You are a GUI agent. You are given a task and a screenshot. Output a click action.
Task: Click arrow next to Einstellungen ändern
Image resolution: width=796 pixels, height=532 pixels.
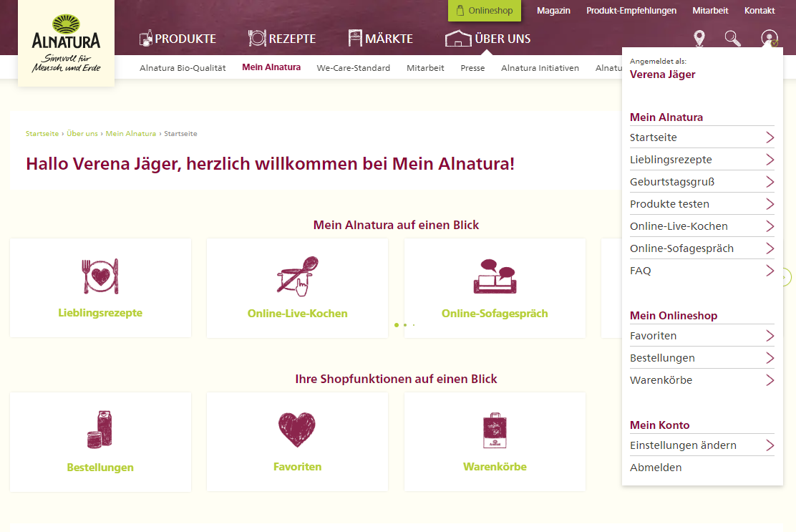click(x=770, y=445)
